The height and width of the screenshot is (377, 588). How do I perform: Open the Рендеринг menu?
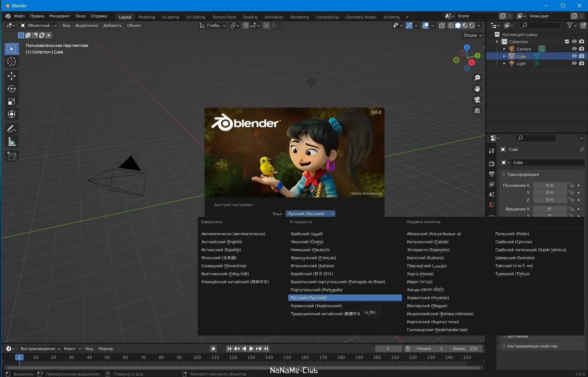tap(60, 16)
